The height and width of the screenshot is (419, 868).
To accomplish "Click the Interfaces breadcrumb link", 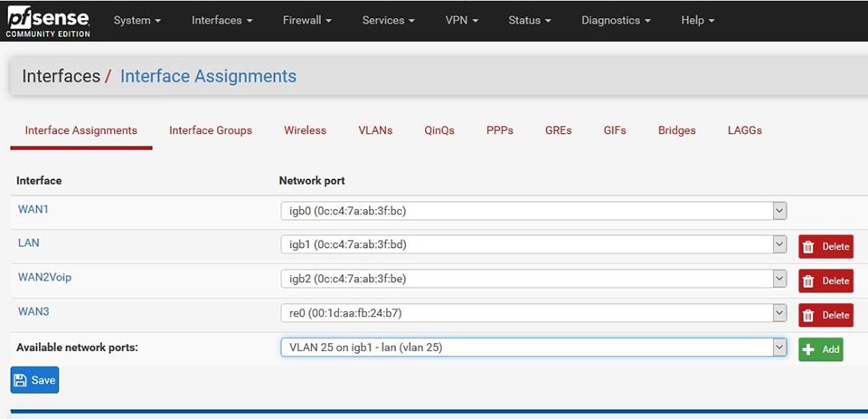I will (x=61, y=76).
